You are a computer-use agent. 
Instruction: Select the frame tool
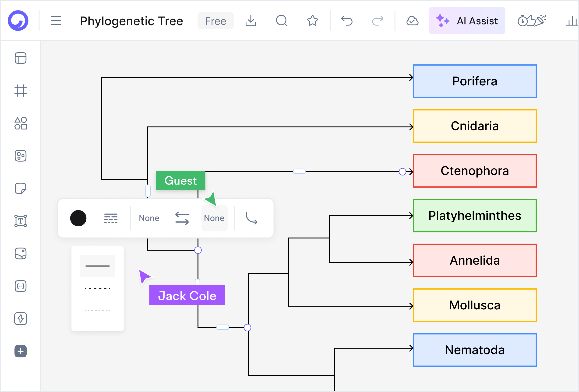21,91
